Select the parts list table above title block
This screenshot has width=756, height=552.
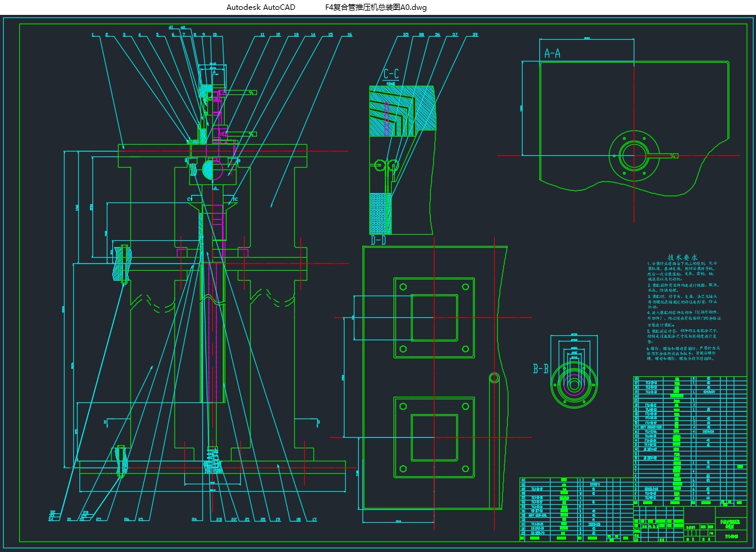[690, 440]
